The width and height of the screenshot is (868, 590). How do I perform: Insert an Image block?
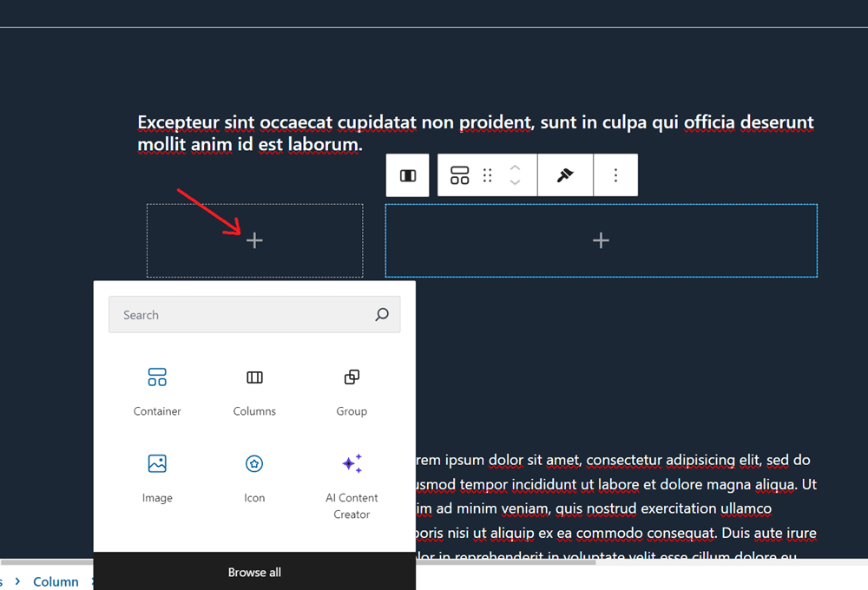[x=157, y=477]
